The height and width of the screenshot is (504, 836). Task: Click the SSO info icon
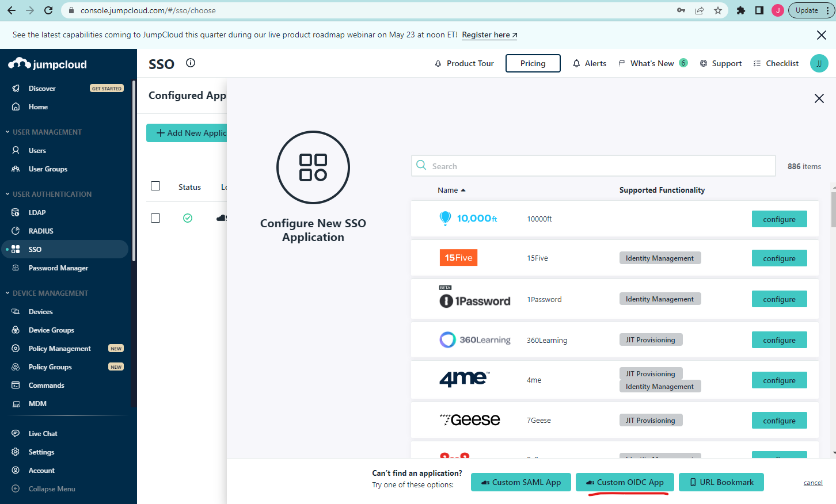tap(191, 63)
